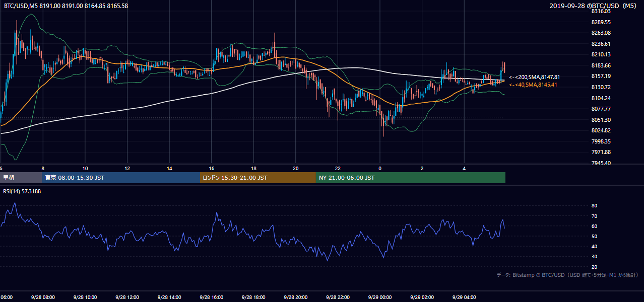Click RSI axis level 20

click(x=595, y=267)
